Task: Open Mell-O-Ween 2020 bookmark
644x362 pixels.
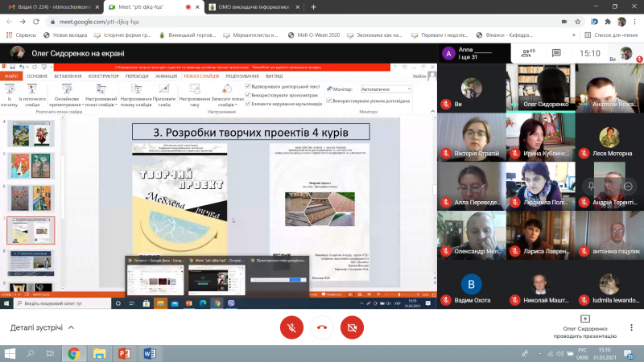Action: click(x=314, y=35)
